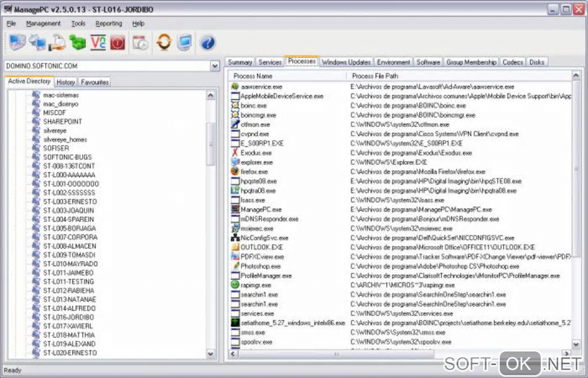
Task: Switch to the Software tab
Action: [428, 62]
